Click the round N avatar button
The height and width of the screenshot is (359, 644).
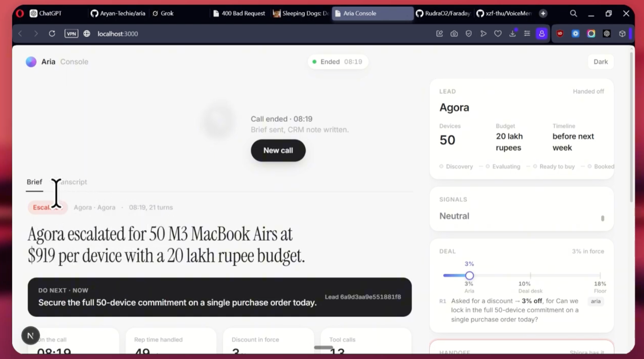pos(30,335)
